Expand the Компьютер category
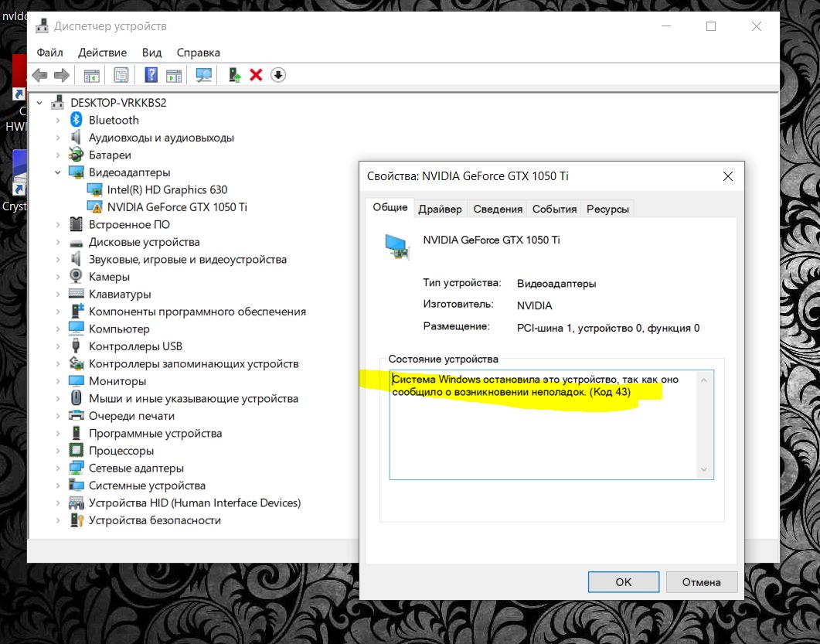The width and height of the screenshot is (820, 644). pos(58,329)
